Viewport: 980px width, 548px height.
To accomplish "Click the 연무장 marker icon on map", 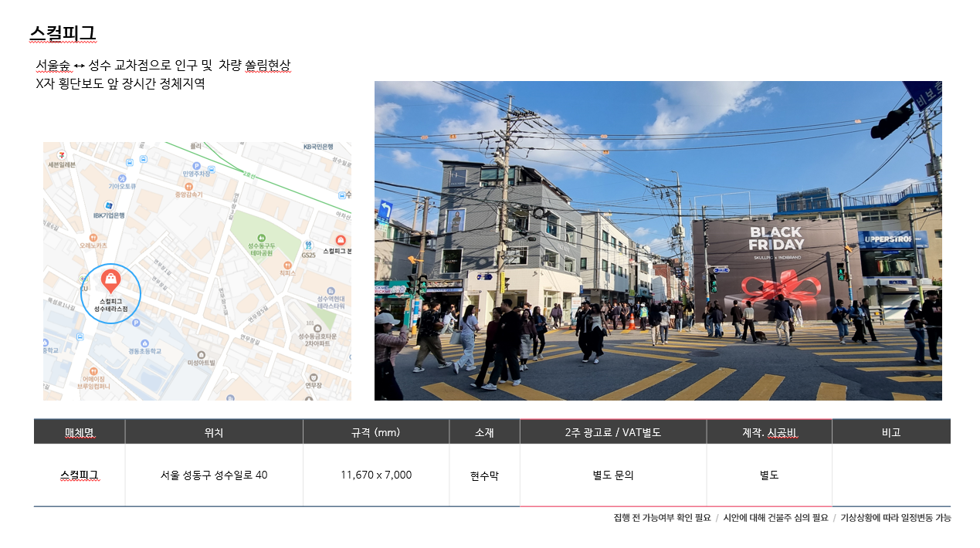I will click(313, 377).
